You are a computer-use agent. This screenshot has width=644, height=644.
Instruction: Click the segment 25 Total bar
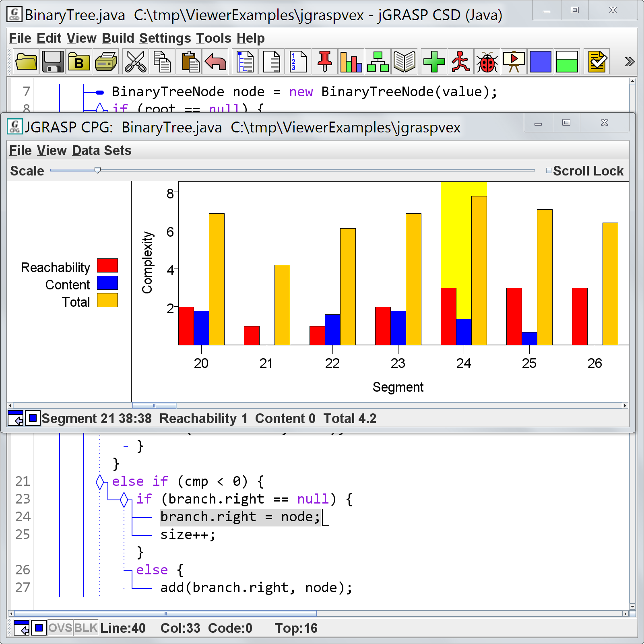[545, 277]
